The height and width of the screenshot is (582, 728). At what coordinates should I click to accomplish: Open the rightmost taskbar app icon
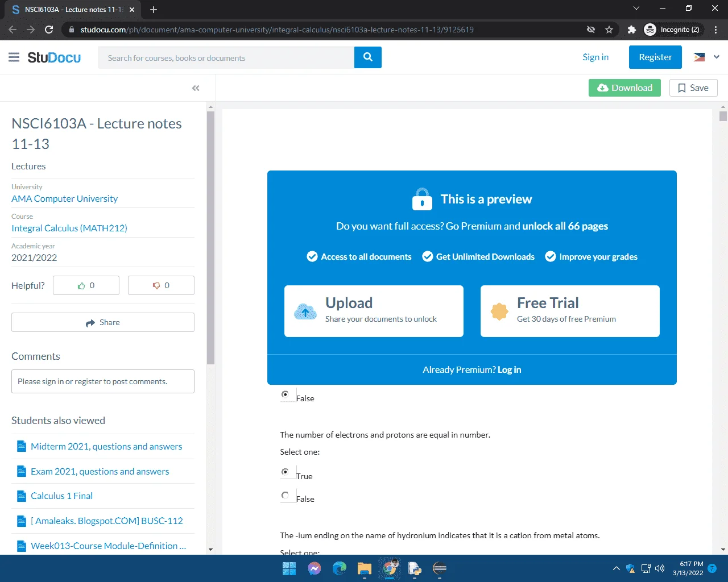pos(440,568)
